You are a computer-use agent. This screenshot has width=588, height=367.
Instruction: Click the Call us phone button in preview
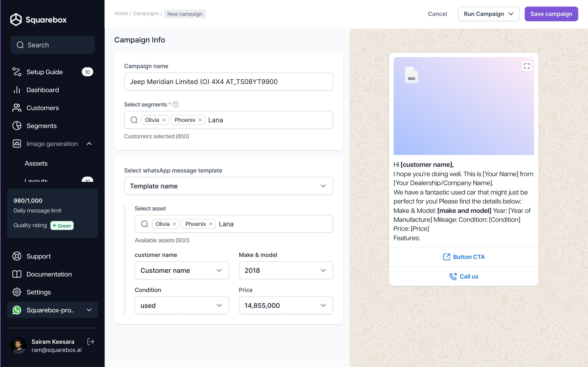tap(464, 276)
